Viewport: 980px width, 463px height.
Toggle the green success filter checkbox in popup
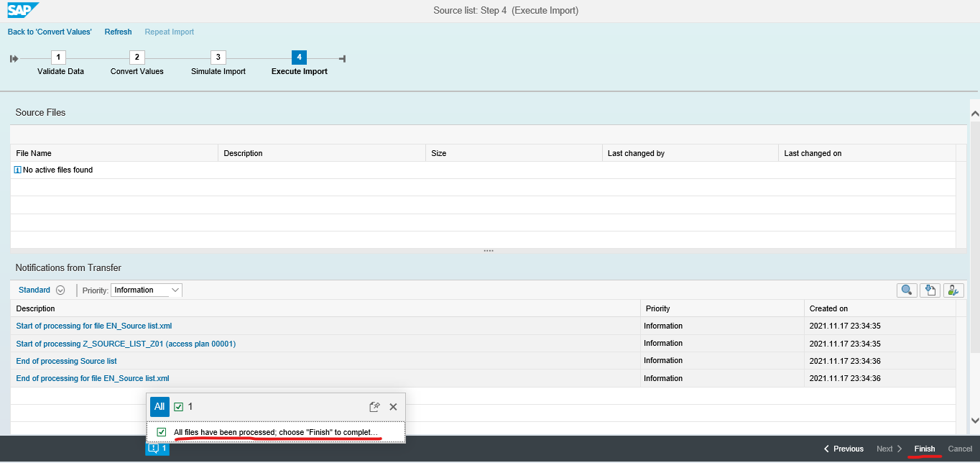click(x=177, y=406)
